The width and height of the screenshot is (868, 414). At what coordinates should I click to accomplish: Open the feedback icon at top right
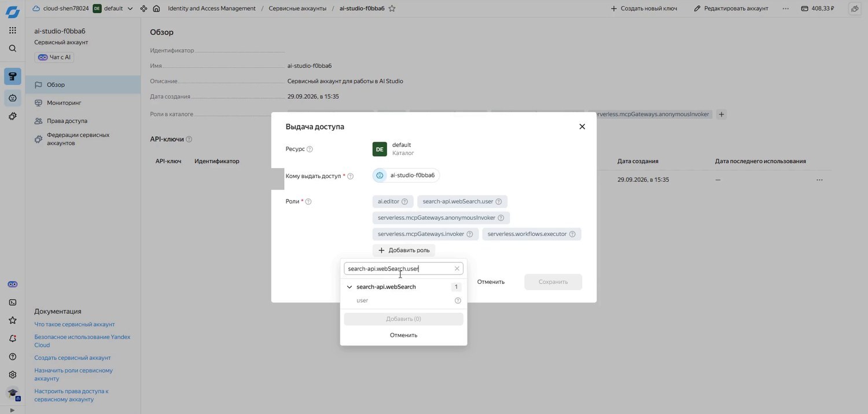[854, 9]
